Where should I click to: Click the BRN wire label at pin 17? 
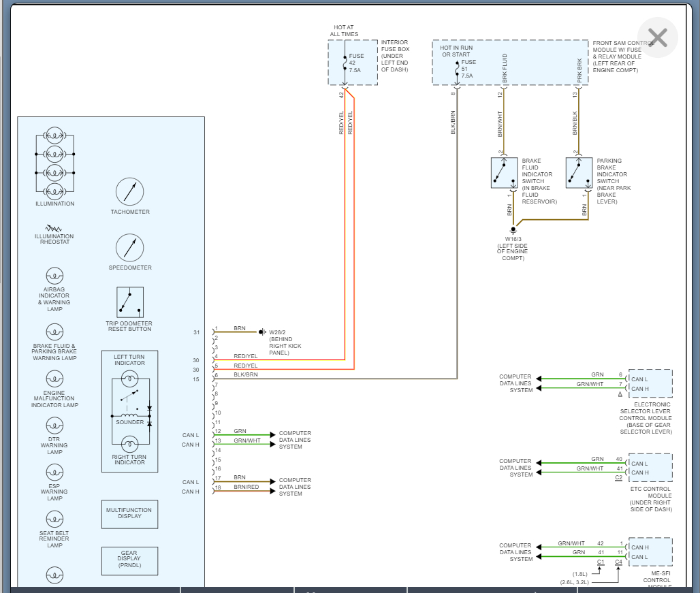point(240,477)
